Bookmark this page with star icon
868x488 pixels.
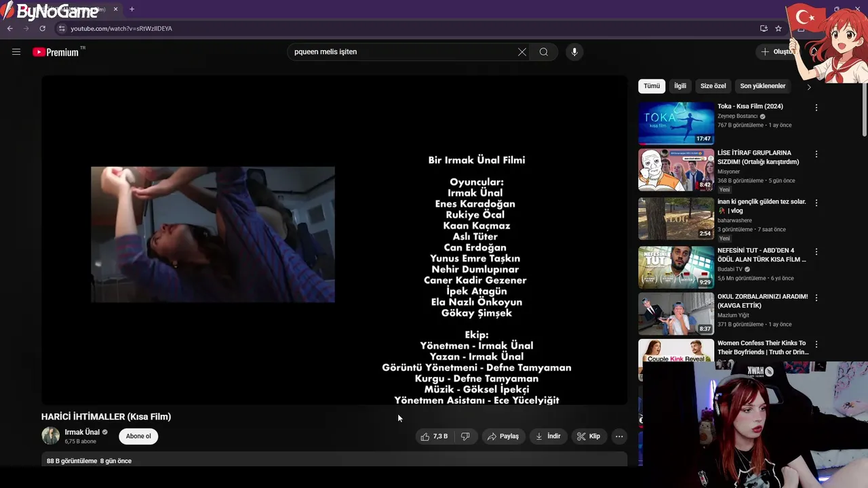click(x=778, y=28)
